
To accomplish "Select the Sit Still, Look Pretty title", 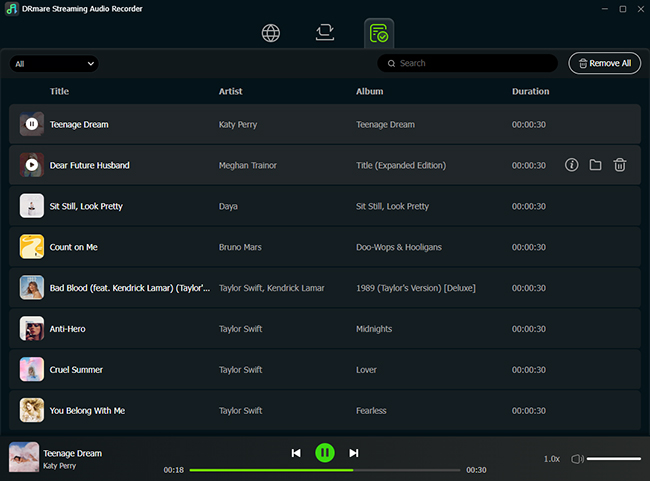I will coord(86,206).
